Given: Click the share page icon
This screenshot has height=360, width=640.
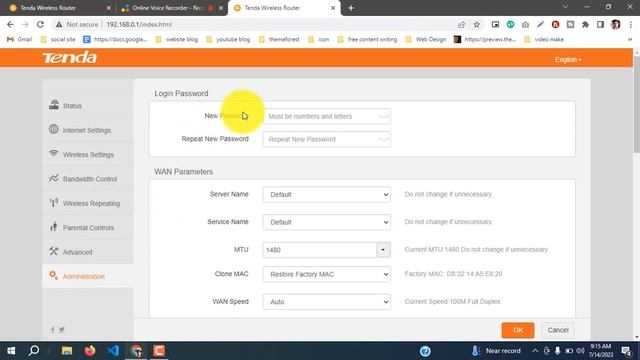Looking at the screenshot, I should (462, 24).
